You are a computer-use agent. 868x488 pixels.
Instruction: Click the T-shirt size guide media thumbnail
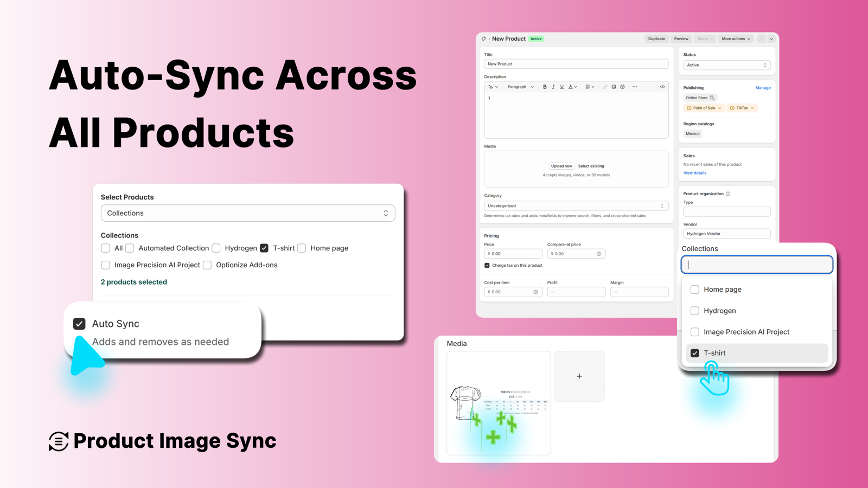point(499,403)
